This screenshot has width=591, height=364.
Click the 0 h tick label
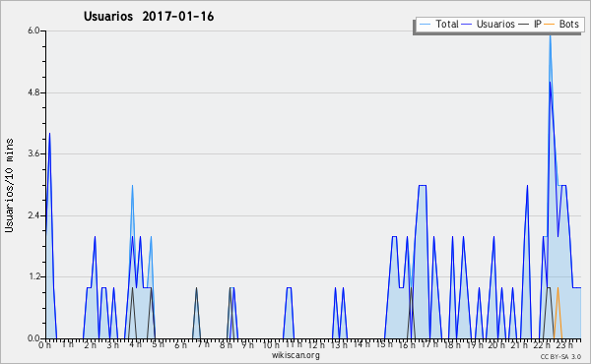44,344
